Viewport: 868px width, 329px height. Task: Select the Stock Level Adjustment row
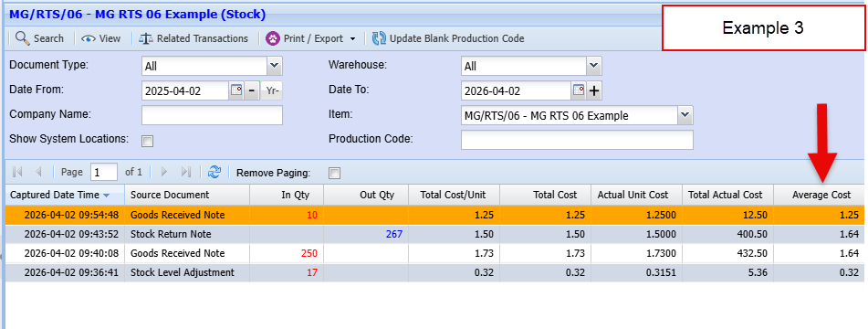pyautogui.click(x=434, y=272)
